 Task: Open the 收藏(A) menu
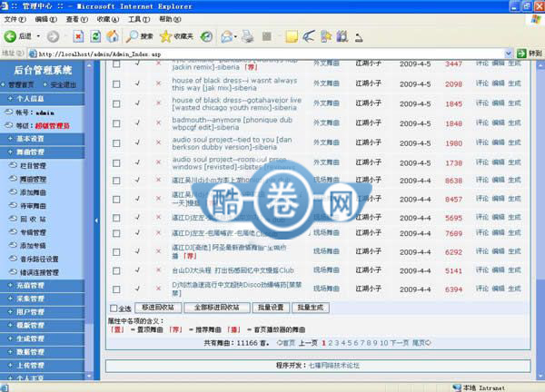pos(108,19)
